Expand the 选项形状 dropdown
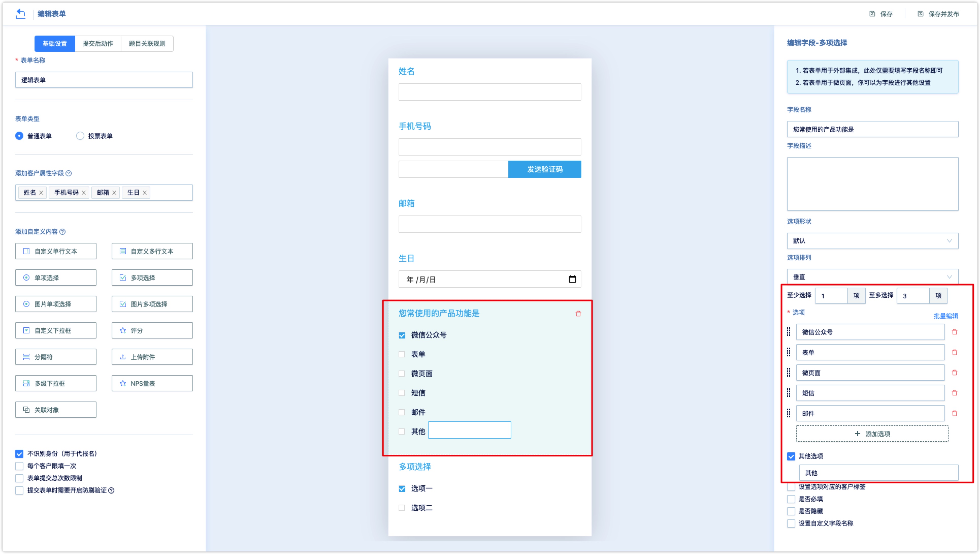Screen dimensions: 980x554 tap(872, 241)
